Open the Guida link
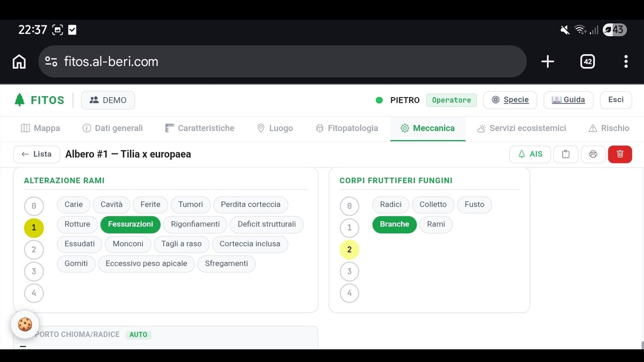Viewport: 644px width, 362px height. [568, 100]
